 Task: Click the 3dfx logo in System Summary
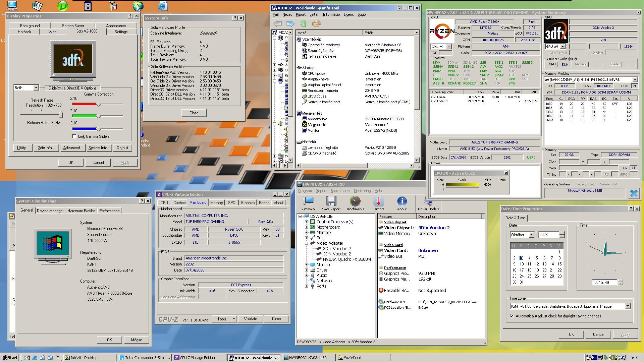pos(556,31)
